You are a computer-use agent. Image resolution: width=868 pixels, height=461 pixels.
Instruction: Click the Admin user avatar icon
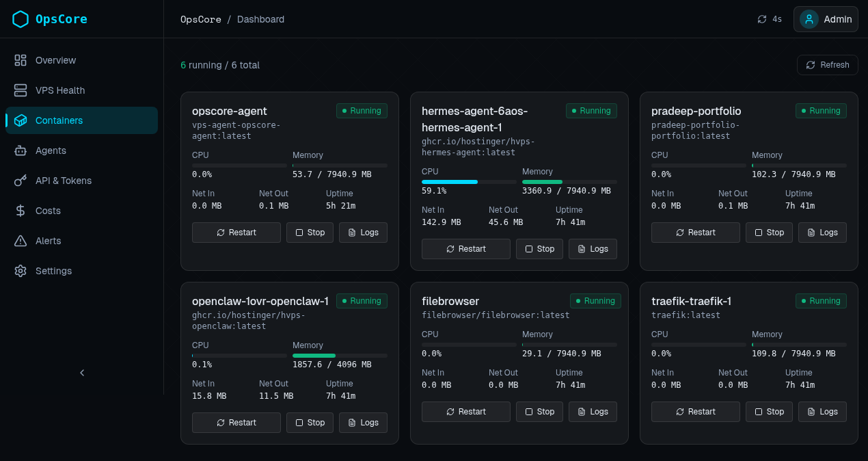(809, 19)
